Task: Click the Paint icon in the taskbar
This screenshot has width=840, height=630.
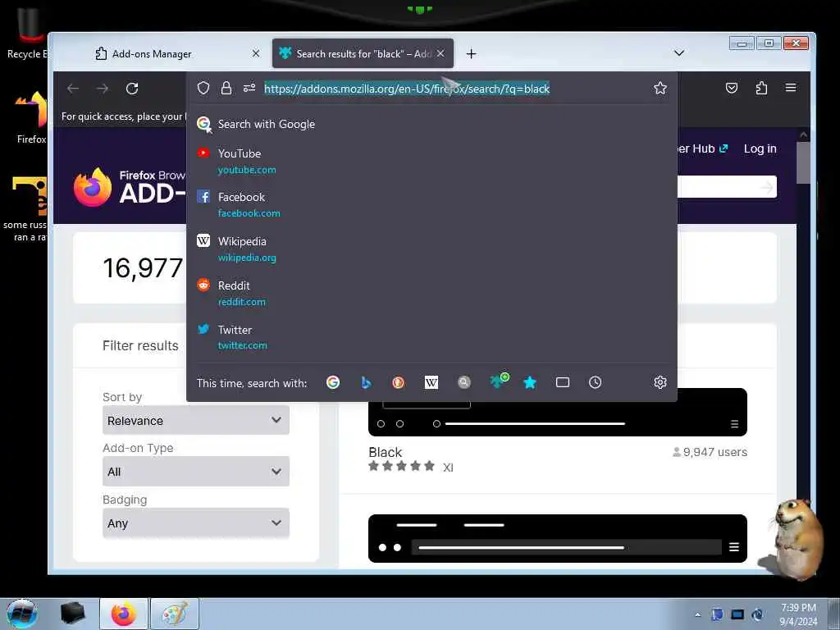Action: [x=175, y=614]
